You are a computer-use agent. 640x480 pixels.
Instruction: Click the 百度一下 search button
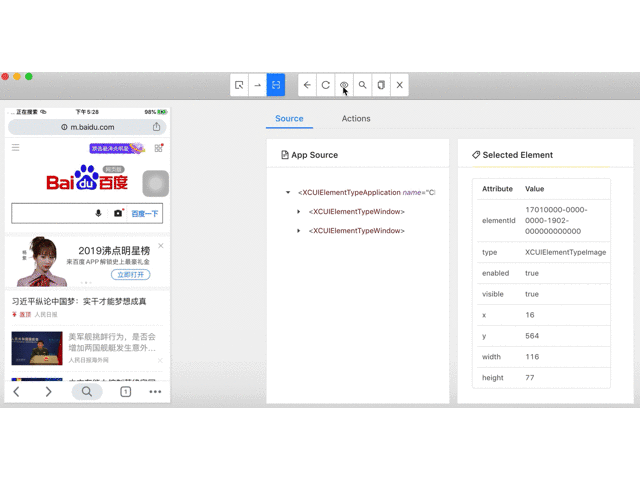click(x=144, y=213)
